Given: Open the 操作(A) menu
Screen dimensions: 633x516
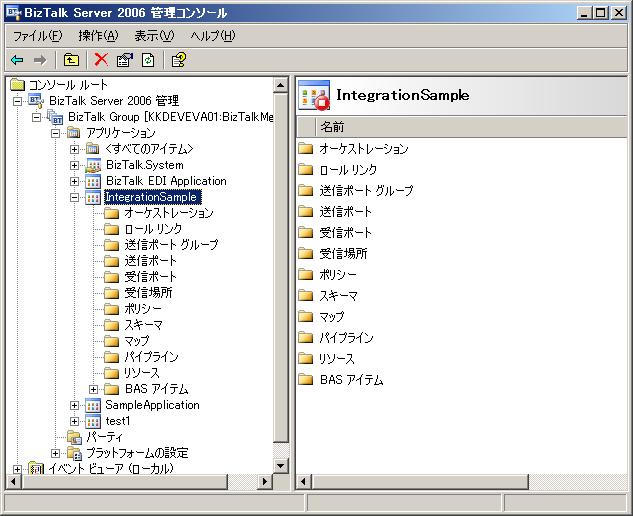Looking at the screenshot, I should click(x=99, y=36).
